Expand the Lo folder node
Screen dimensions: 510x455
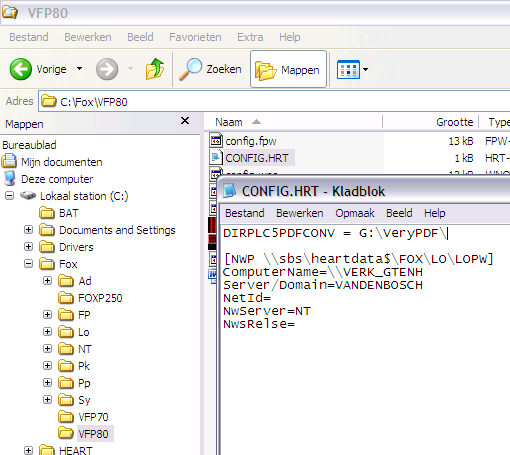click(x=48, y=332)
